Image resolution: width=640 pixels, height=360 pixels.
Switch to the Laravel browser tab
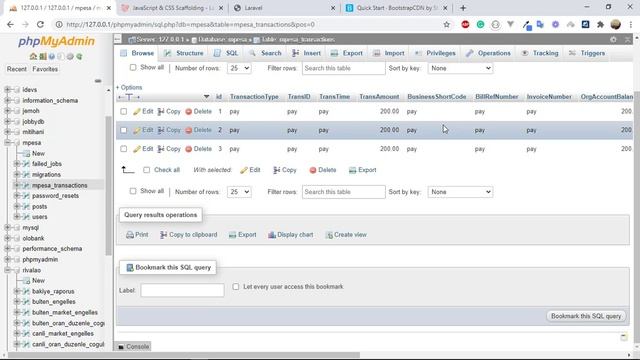[x=285, y=8]
